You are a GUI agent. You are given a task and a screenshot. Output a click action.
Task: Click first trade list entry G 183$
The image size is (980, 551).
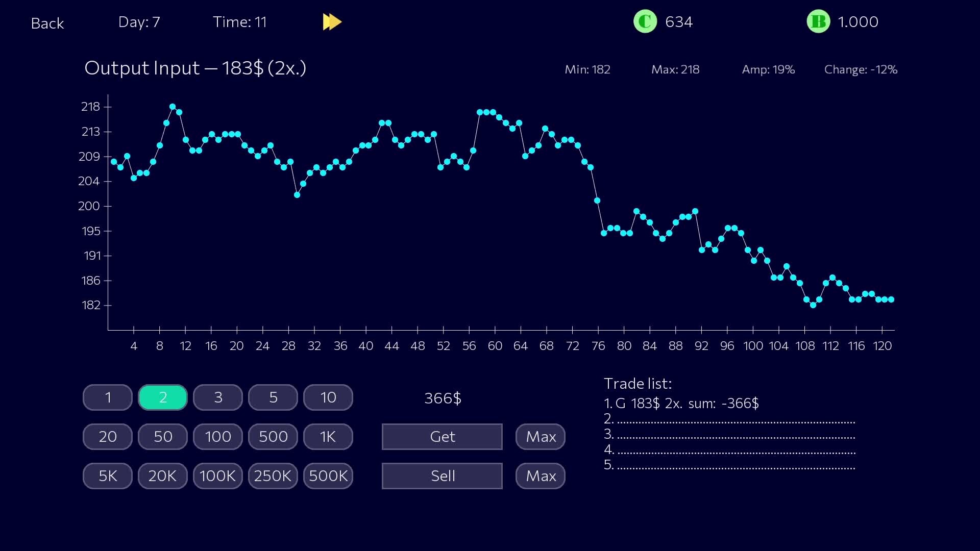pos(681,404)
